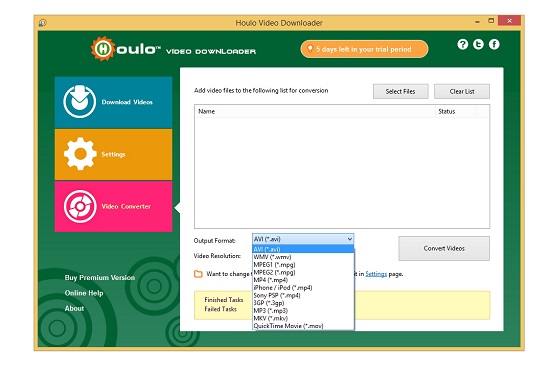
Task: Click the Name column header
Action: pos(315,112)
